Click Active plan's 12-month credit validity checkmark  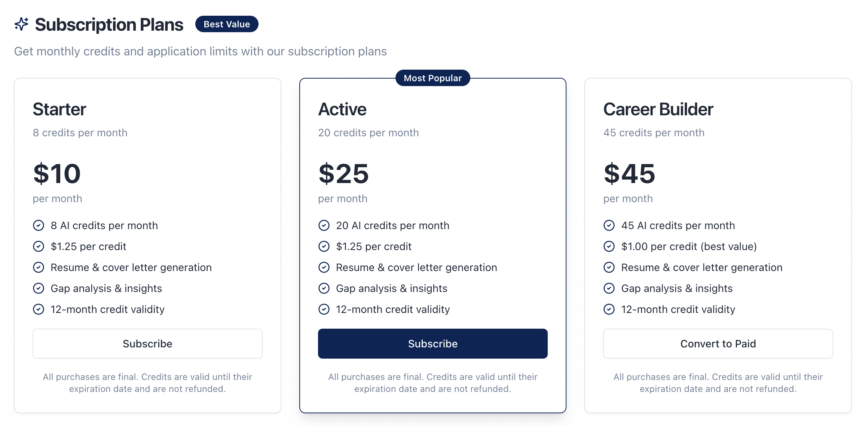(x=324, y=309)
